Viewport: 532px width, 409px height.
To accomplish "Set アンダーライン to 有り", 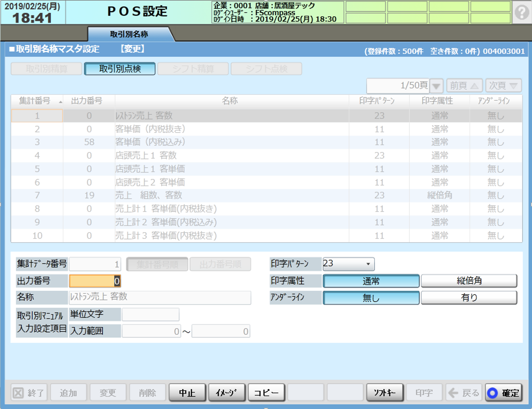I will point(469,298).
